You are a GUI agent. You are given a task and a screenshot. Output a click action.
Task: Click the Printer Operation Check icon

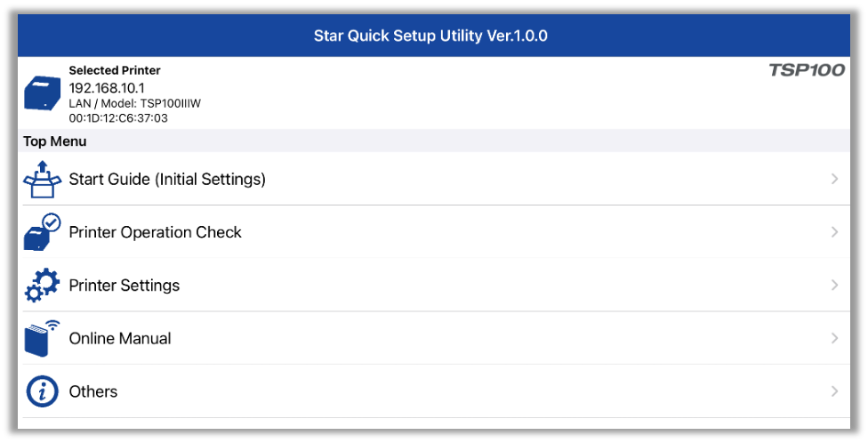pyautogui.click(x=42, y=232)
